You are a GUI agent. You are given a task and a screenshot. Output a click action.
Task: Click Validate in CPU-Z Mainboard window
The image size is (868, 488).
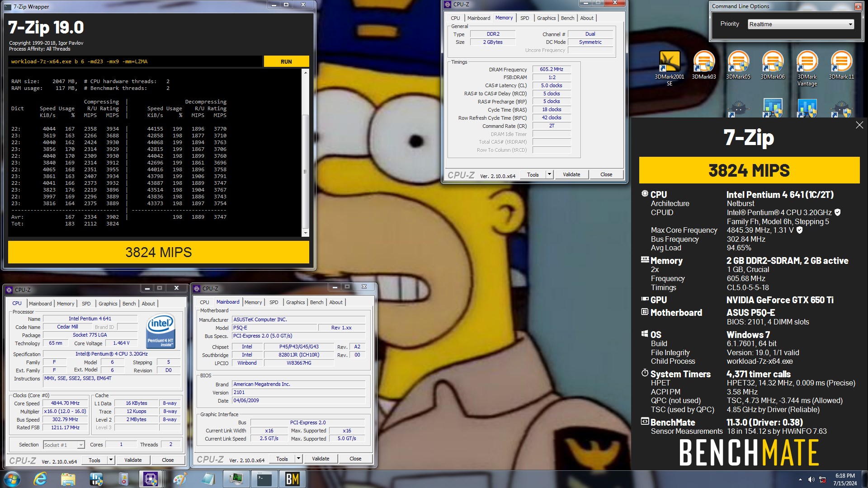click(x=321, y=459)
